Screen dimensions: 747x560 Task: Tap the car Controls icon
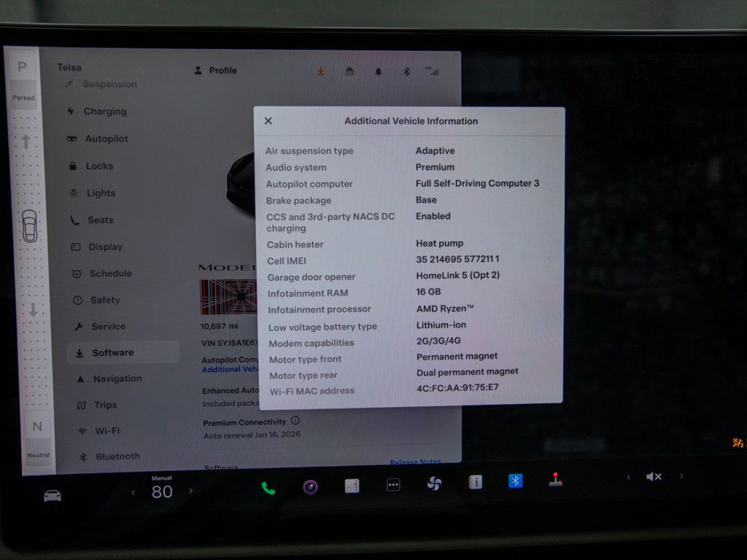[x=53, y=496]
